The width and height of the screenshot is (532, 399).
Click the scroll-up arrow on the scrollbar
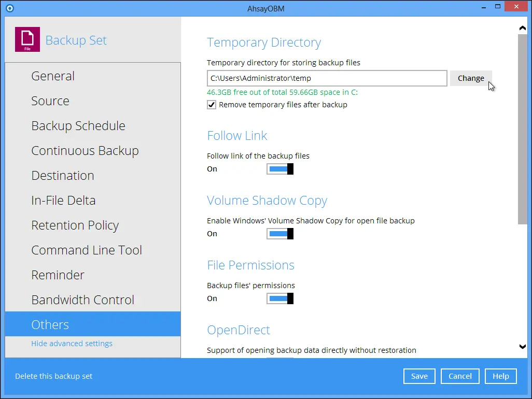(x=523, y=27)
